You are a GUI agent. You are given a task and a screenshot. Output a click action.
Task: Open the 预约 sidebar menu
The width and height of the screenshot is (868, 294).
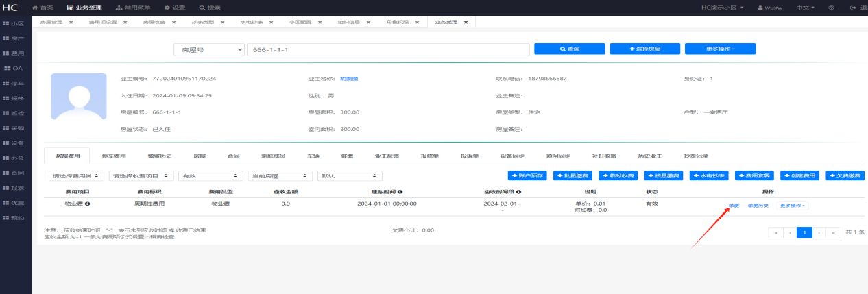point(14,218)
